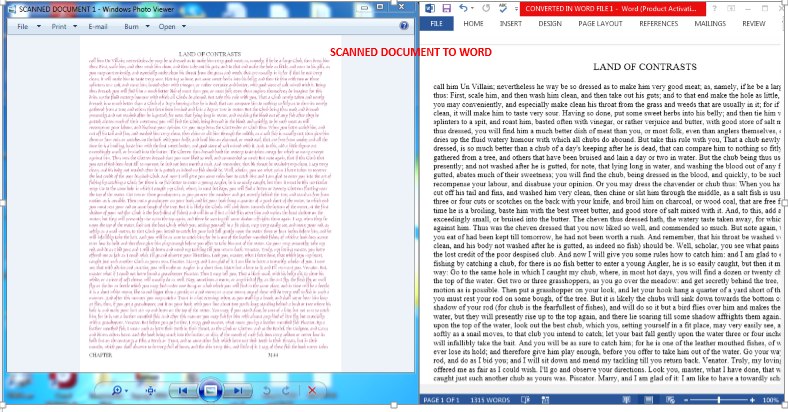Image resolution: width=788 pixels, height=412 pixels.
Task: Expand the Burn menu in Photo Viewer
Action: pos(132,26)
